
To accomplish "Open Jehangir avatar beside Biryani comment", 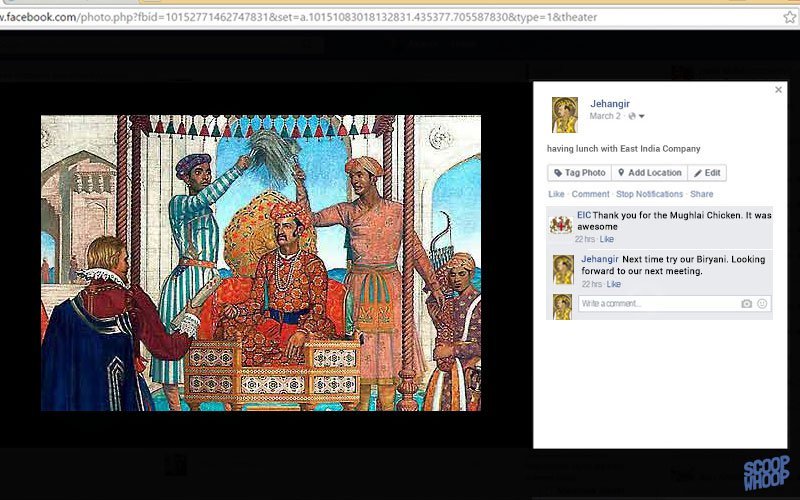I will pos(563,270).
